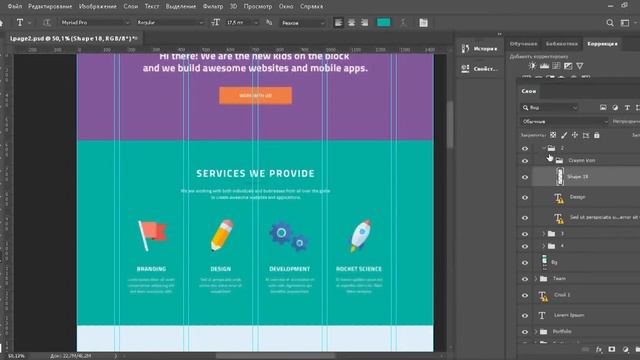The image size is (640, 360).
Task: Click the font size icon
Action: 216,23
